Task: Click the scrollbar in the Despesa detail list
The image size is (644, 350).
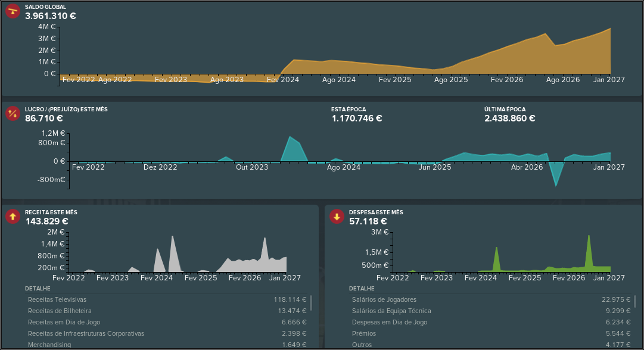Action: 635,301
